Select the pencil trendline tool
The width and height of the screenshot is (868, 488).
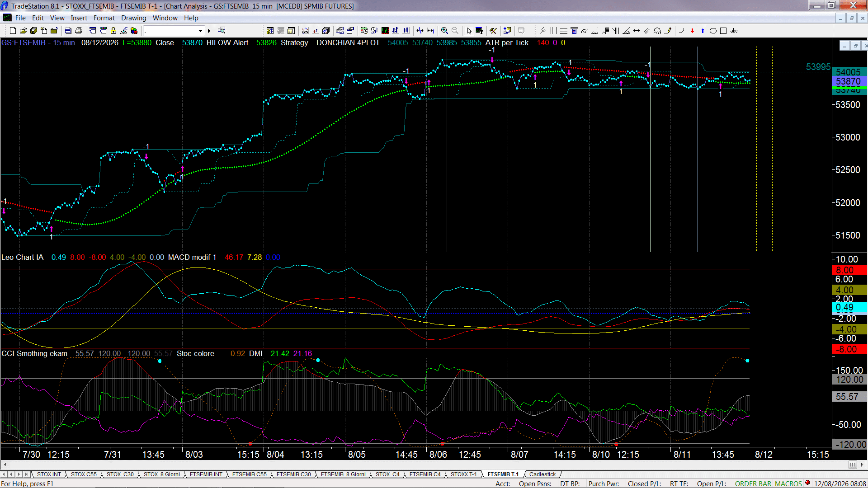[668, 31]
